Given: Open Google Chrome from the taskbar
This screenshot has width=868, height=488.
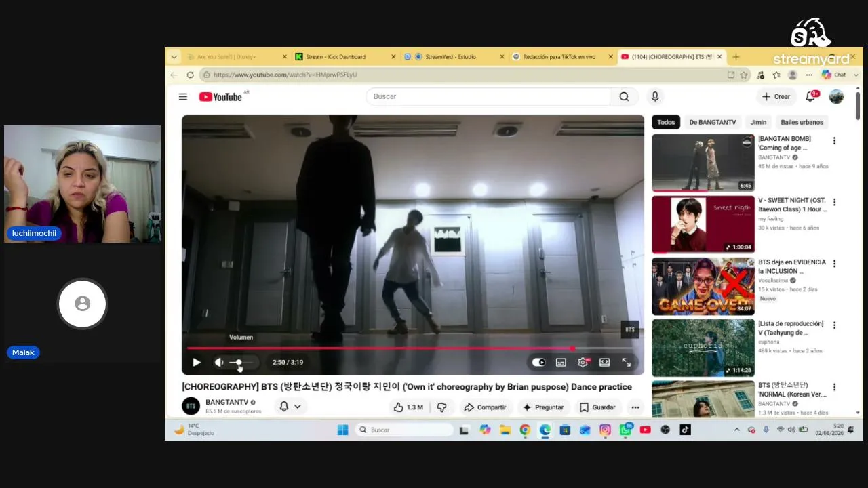Looking at the screenshot, I should tap(525, 430).
